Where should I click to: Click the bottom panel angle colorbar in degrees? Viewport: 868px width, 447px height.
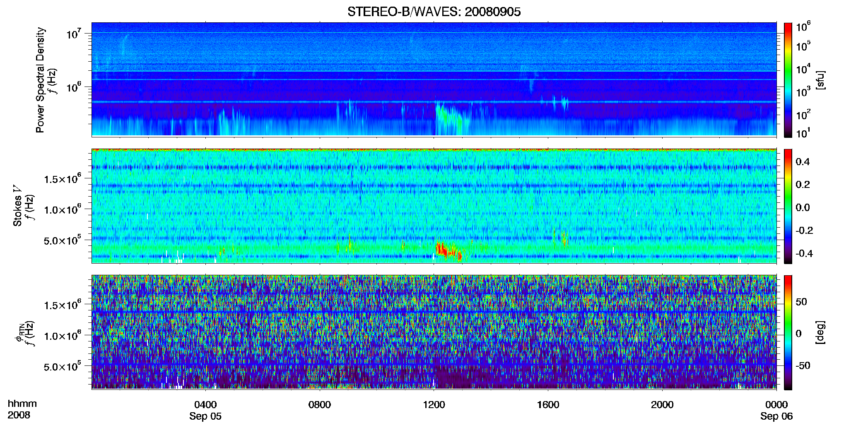788,332
